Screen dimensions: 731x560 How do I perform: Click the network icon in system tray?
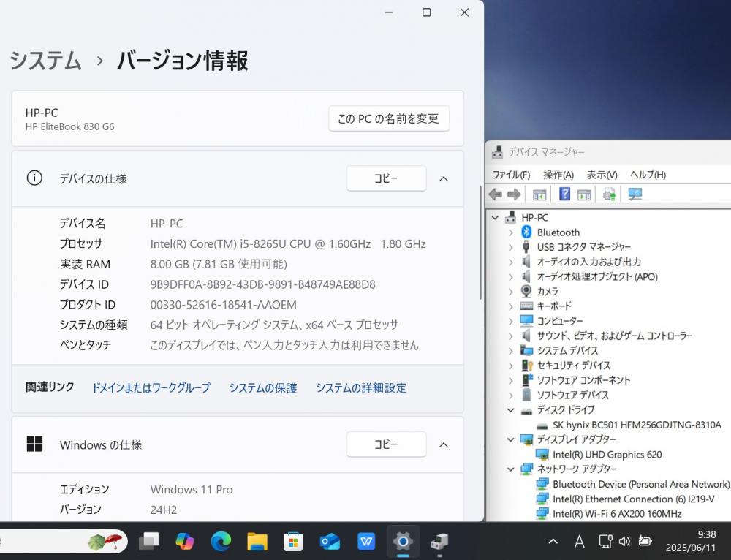click(605, 541)
